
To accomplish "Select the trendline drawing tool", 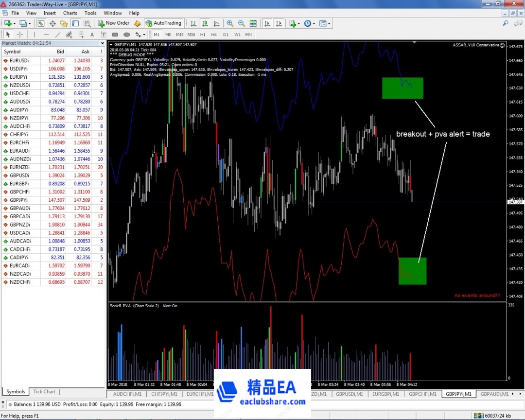I will click(x=58, y=35).
